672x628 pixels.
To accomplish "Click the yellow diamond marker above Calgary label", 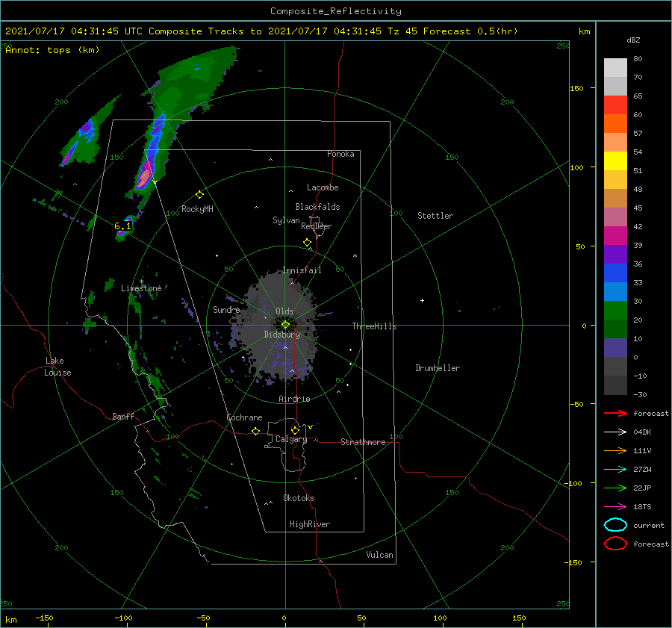I will click(x=295, y=430).
